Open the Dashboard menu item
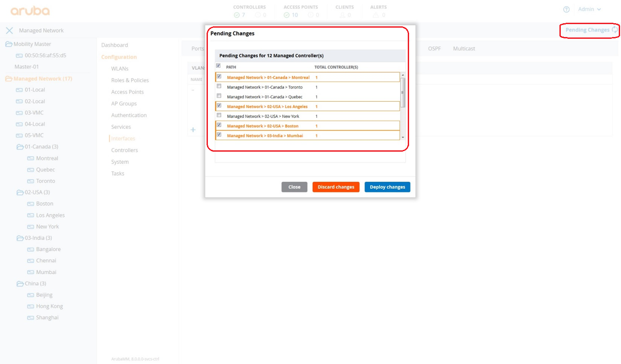This screenshot has height=364, width=621. pyautogui.click(x=115, y=45)
